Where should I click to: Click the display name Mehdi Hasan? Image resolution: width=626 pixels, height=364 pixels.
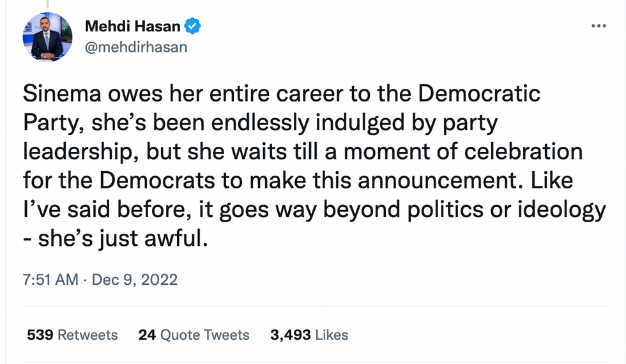tap(132, 26)
